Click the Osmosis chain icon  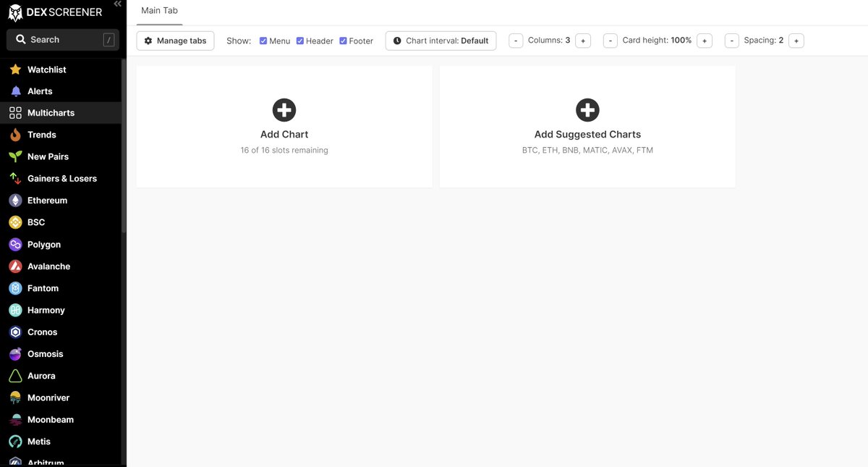click(15, 354)
